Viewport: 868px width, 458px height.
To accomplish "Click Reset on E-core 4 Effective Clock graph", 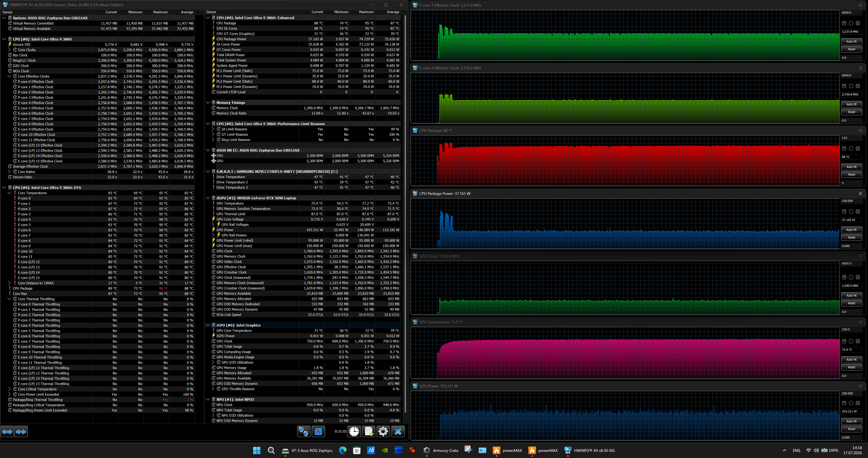I will click(852, 112).
